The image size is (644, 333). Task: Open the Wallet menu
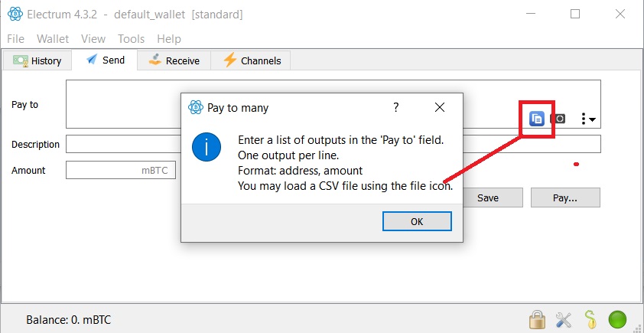(53, 39)
